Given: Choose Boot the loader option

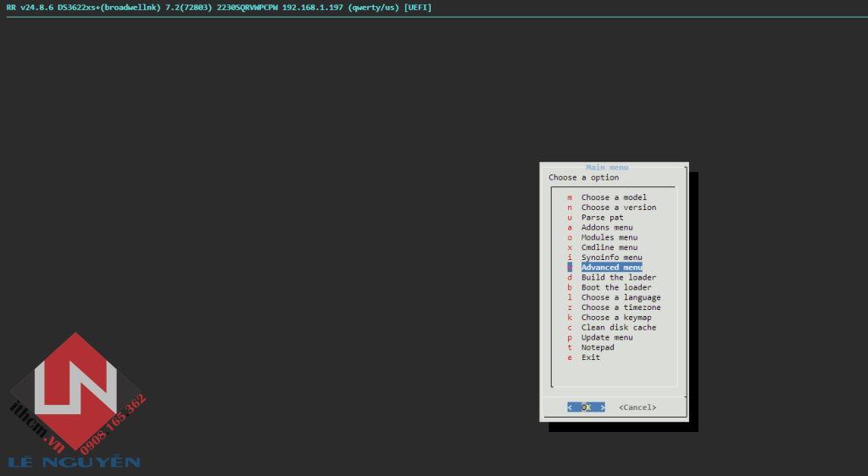Looking at the screenshot, I should [616, 287].
